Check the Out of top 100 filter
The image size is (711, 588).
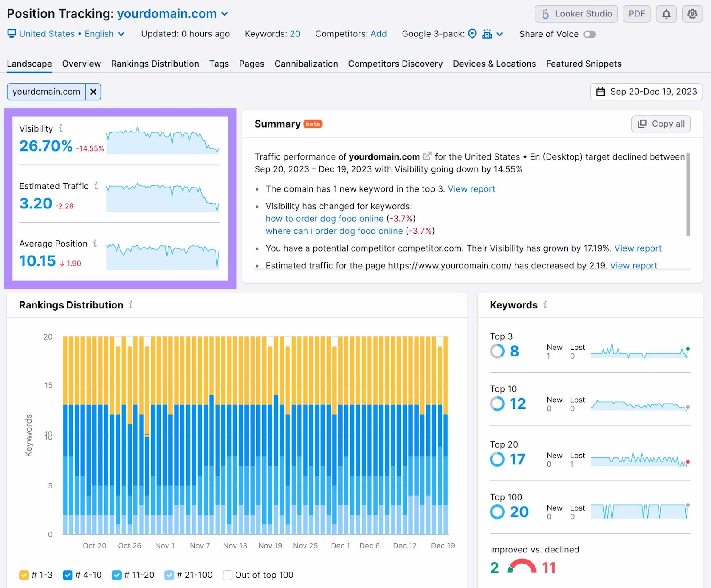click(227, 575)
